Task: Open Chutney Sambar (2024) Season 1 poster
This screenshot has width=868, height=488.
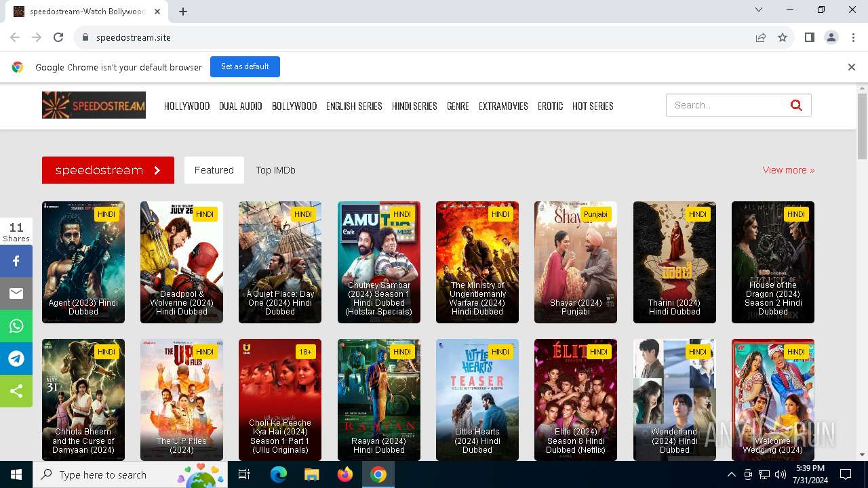Action: coord(379,262)
